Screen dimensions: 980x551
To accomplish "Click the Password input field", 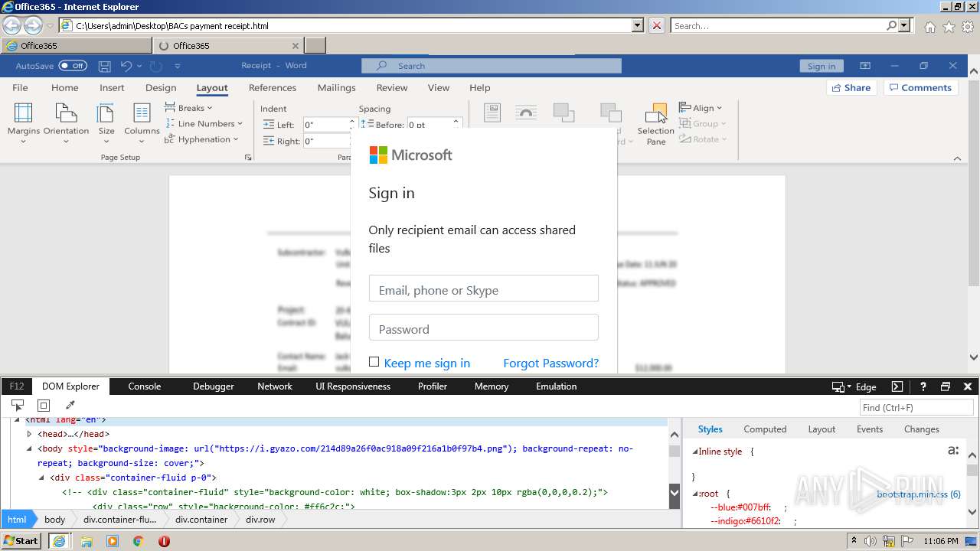I will (483, 328).
